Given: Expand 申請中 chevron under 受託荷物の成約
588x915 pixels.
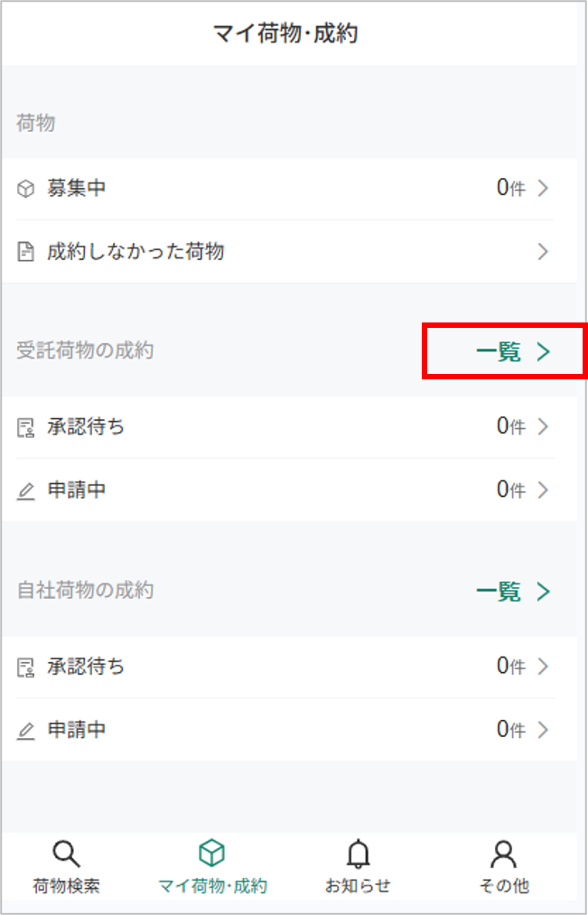Looking at the screenshot, I should click(543, 490).
